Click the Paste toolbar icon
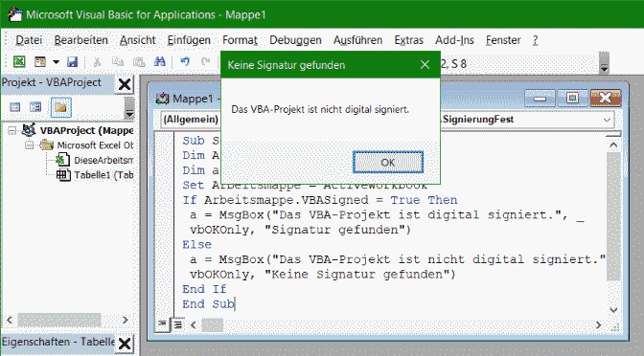 [139, 62]
